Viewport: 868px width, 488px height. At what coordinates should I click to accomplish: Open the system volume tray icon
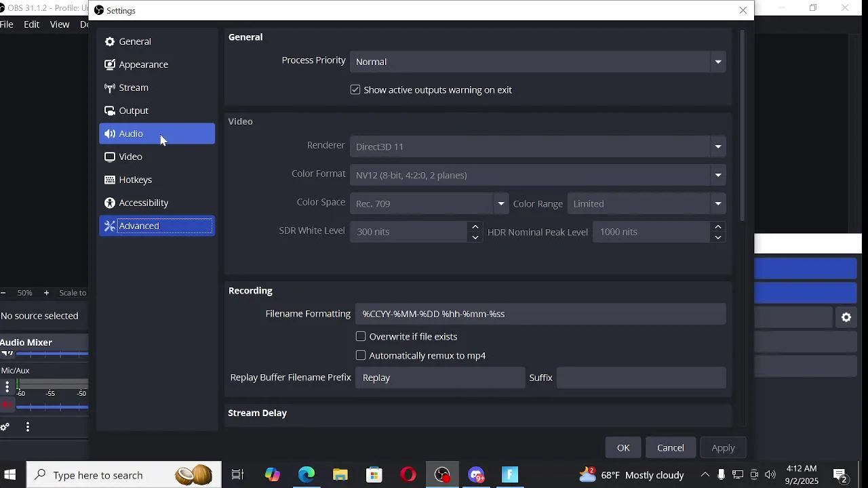coord(770,475)
